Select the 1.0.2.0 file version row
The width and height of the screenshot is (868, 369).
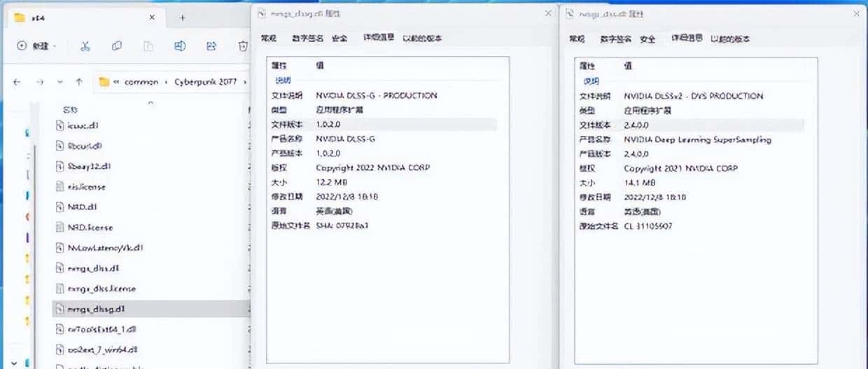point(384,124)
